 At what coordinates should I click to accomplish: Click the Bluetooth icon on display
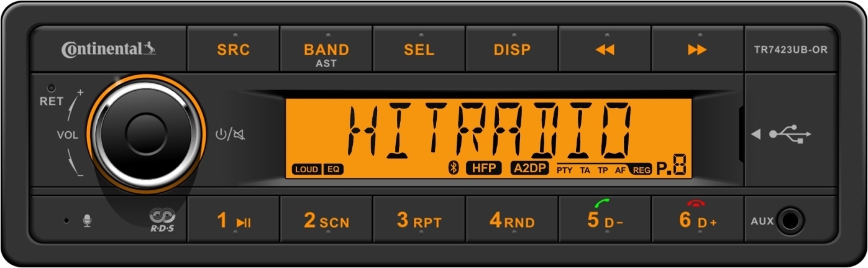coord(454,168)
